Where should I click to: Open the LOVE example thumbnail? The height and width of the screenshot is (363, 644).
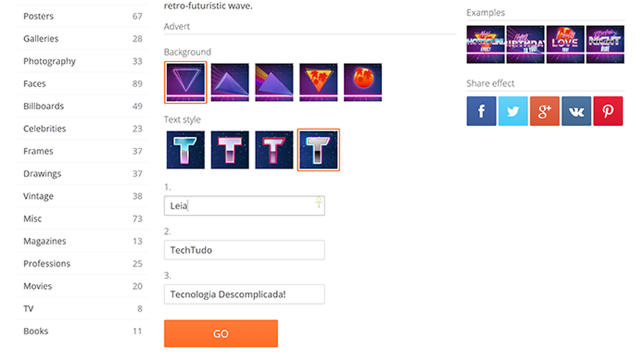pyautogui.click(x=565, y=44)
